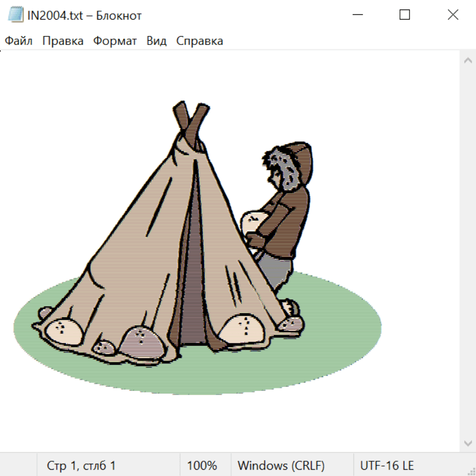Screen dimensions: 476x476
Task: Click the 100% zoom level in status bar
Action: click(202, 465)
